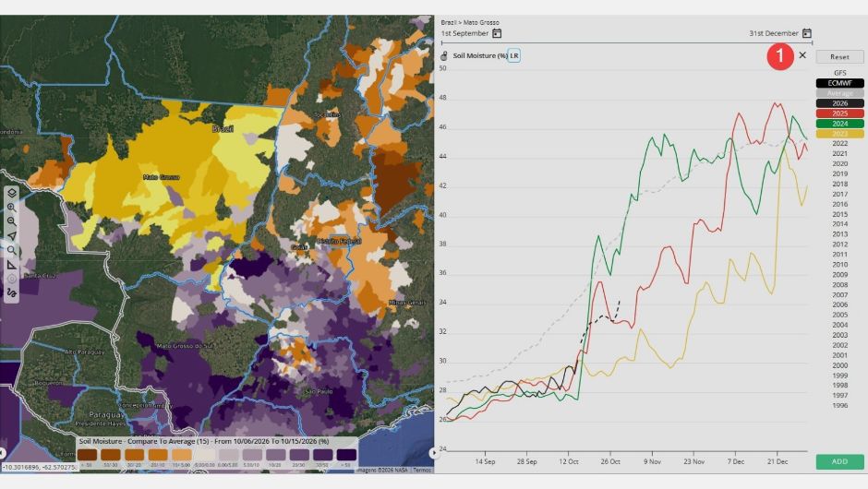This screenshot has width=868, height=489.
Task: Zoom in on the map
Action: (12, 208)
